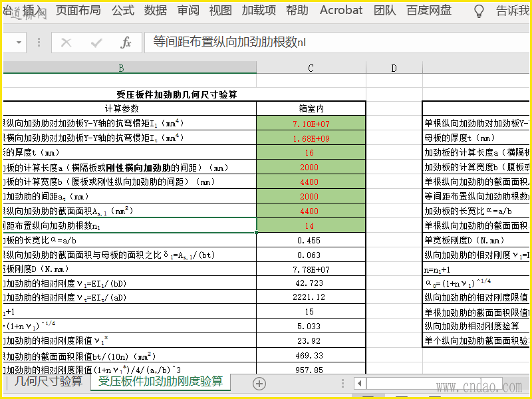This screenshot has height=399, width=532.
Task: Select cell with value 15
Action: (311, 311)
